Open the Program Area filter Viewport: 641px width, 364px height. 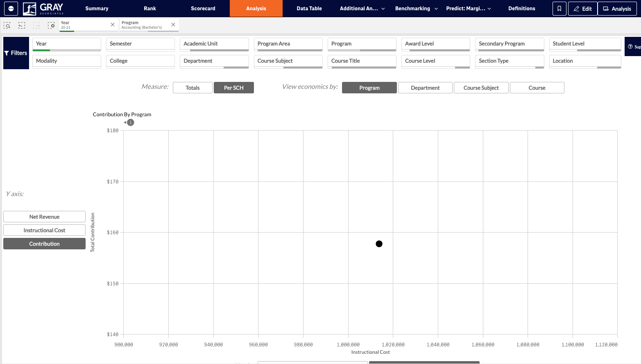[288, 44]
